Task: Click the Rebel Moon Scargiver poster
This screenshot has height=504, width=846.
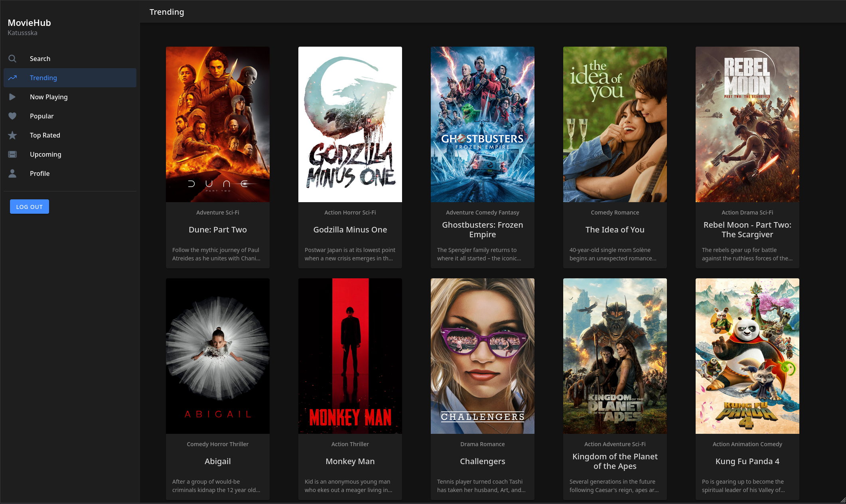Action: 747,124
